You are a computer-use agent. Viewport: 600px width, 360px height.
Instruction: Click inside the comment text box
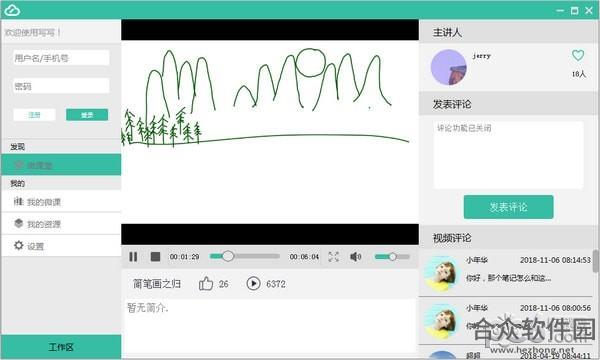[x=509, y=155]
